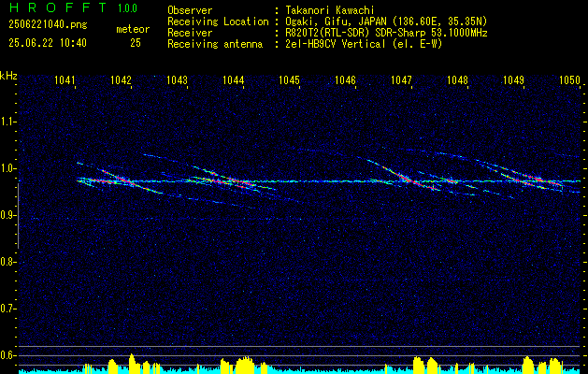Click the 1045 time axis label

(290, 79)
